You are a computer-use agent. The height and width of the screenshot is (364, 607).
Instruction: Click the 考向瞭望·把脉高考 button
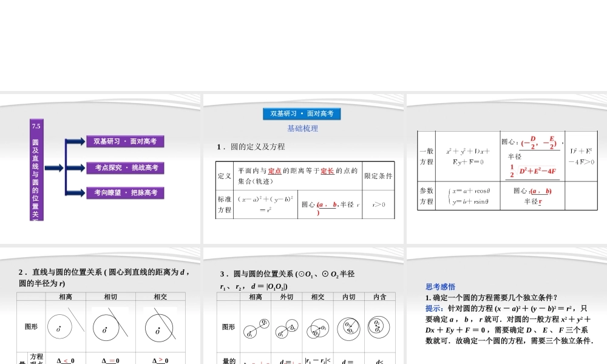[x=125, y=193]
